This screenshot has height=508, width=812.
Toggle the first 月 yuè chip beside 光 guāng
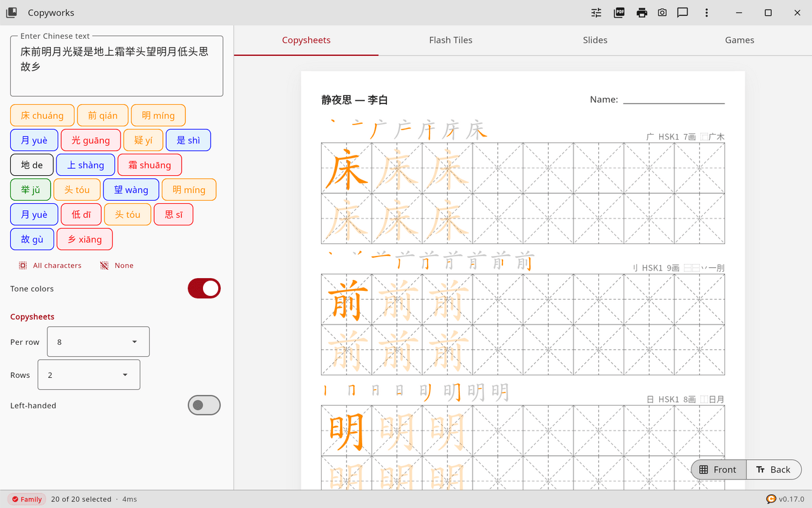[x=34, y=140]
